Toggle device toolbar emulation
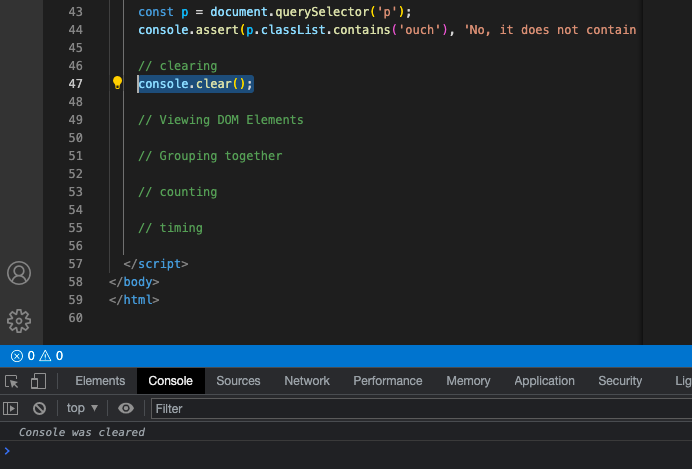 (x=38, y=381)
